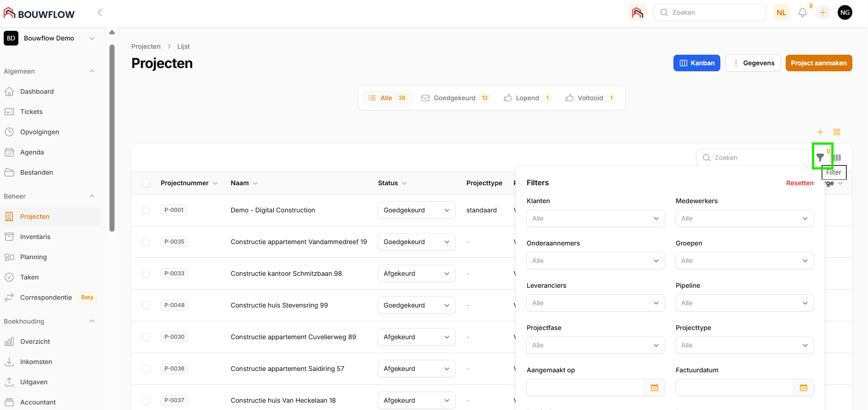Image resolution: width=868 pixels, height=410 pixels.
Task: Expand the Medewerkers filter dropdown
Action: pyautogui.click(x=744, y=218)
